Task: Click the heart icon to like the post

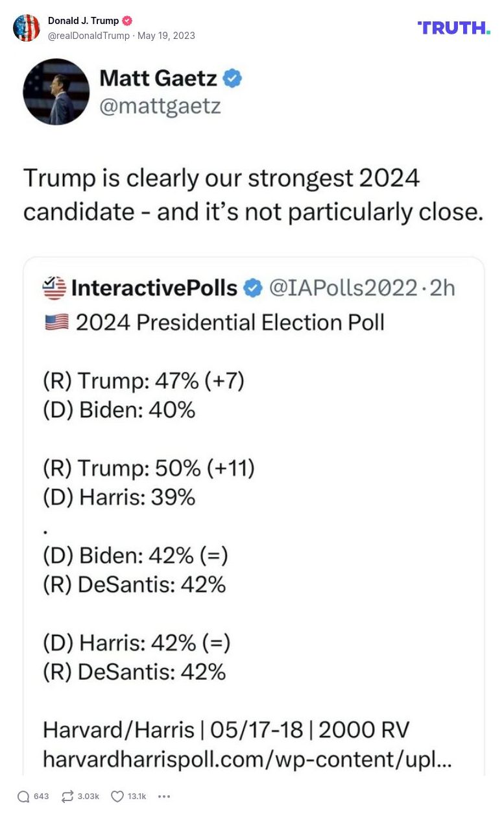Action: (116, 796)
